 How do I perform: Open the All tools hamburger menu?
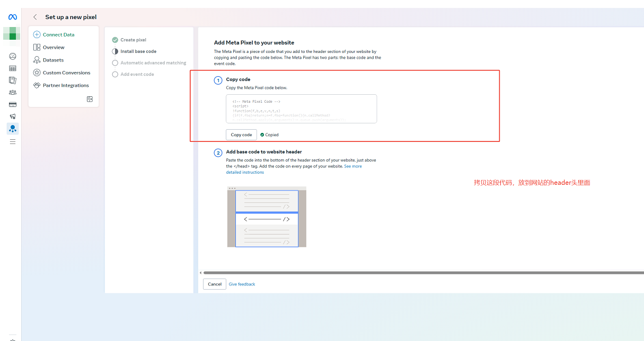click(13, 142)
